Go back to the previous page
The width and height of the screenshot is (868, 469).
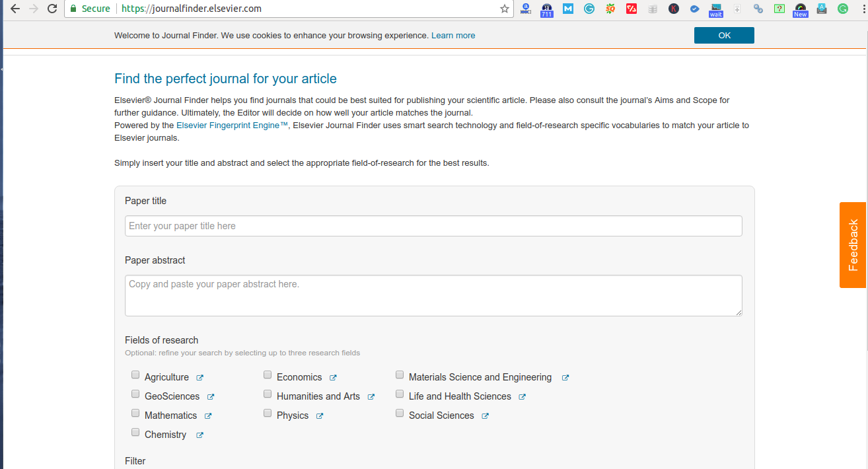(x=15, y=9)
